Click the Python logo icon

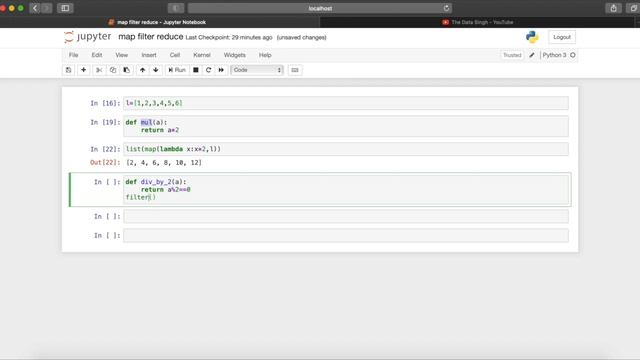coord(532,37)
